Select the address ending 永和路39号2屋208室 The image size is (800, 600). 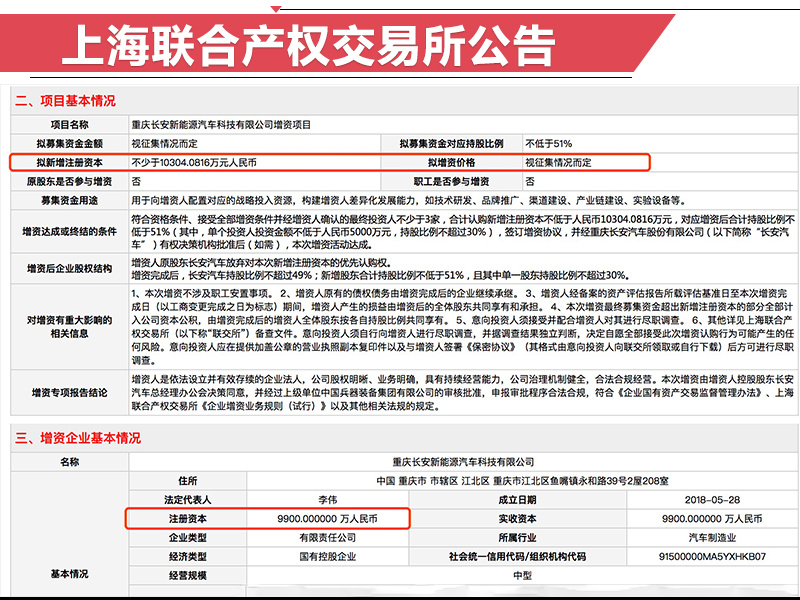522,481
